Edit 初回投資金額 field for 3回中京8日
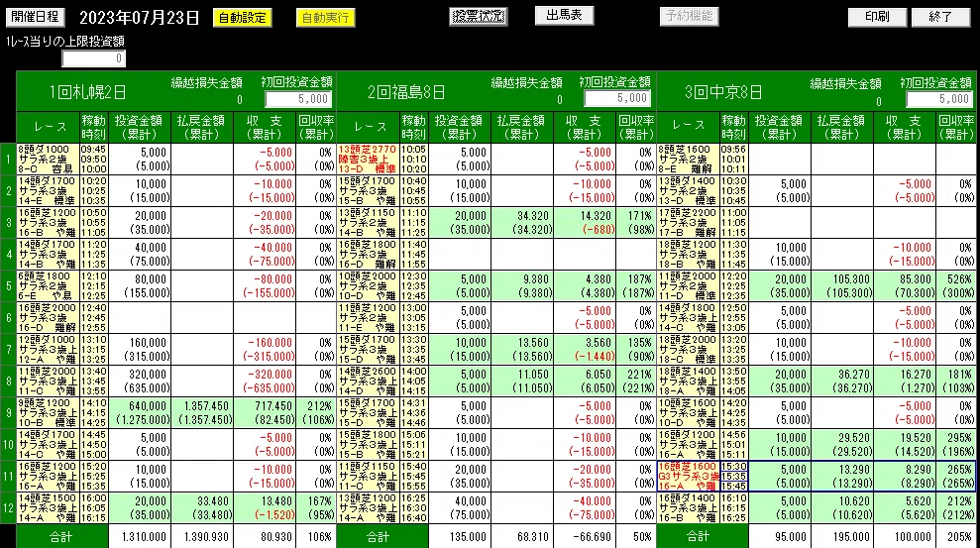This screenshot has height=548, width=980. pyautogui.click(x=939, y=99)
